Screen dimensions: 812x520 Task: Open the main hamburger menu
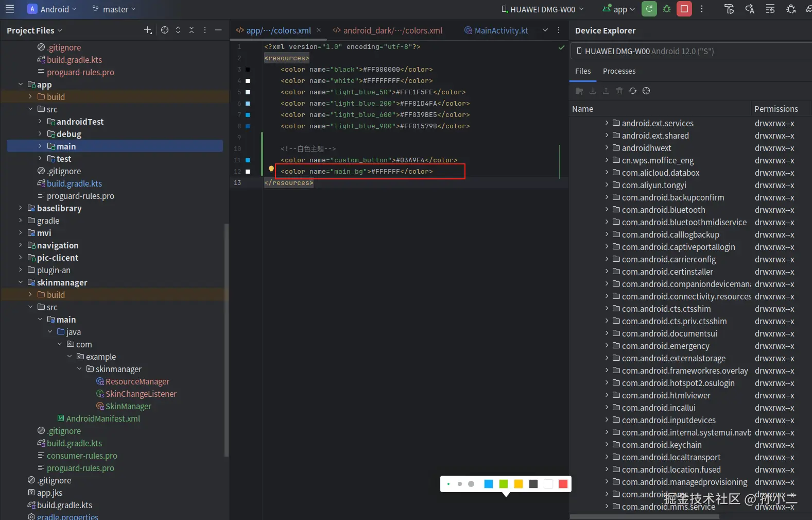tap(9, 9)
